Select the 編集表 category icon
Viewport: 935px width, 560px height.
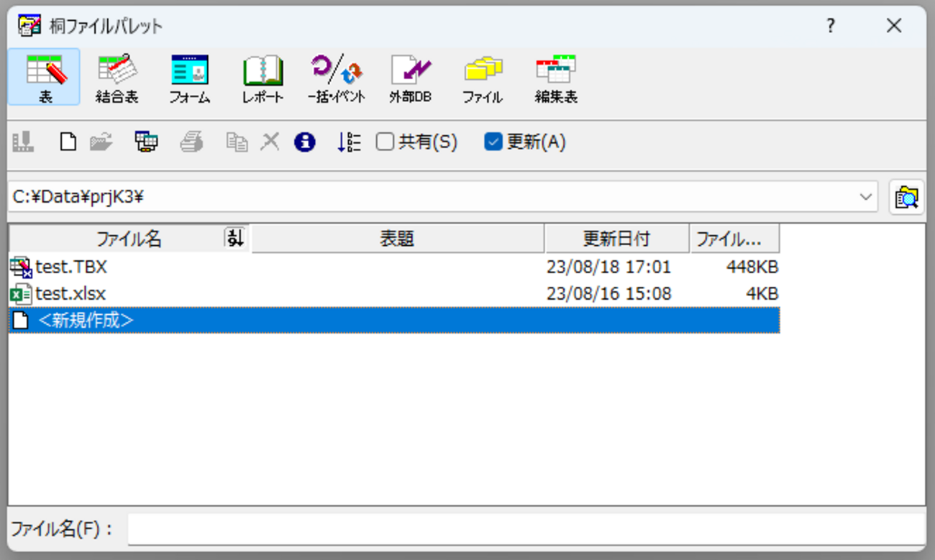point(556,78)
